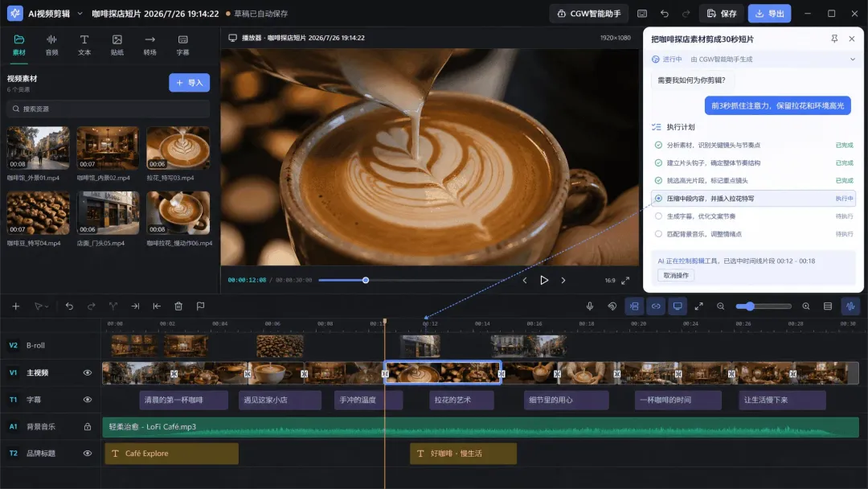Hide the 品牌标题 track
The height and width of the screenshot is (489, 868).
(88, 453)
